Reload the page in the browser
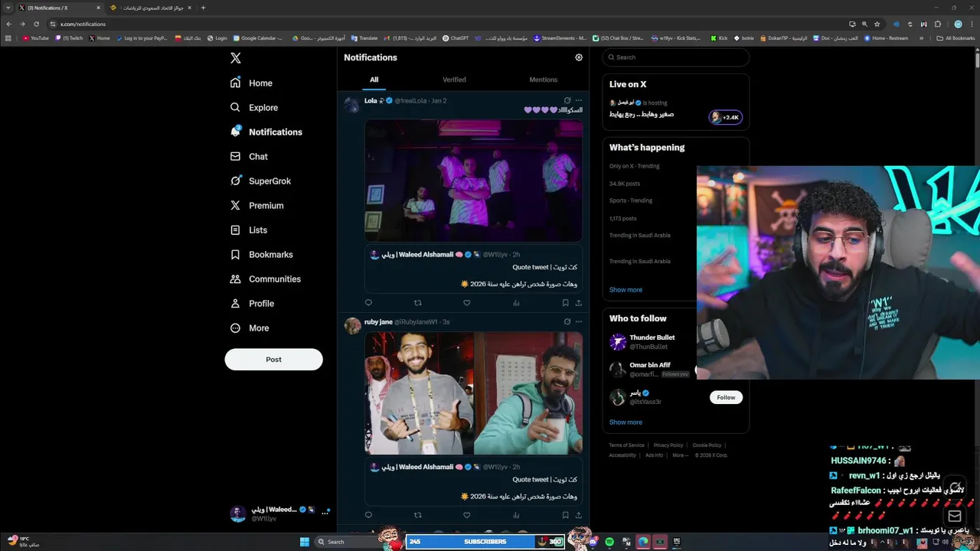 point(36,24)
